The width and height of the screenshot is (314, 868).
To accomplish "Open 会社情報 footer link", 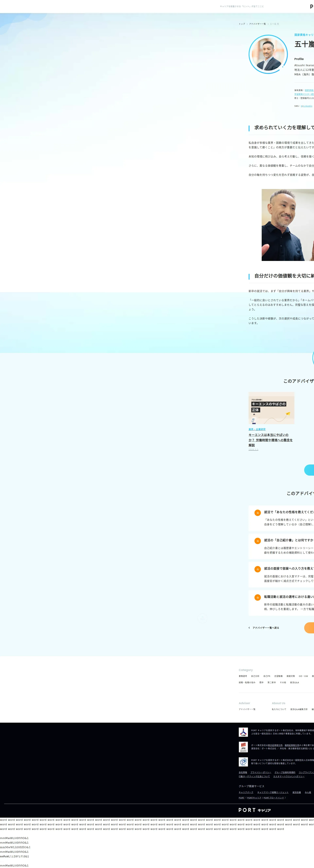I will click(x=243, y=772).
